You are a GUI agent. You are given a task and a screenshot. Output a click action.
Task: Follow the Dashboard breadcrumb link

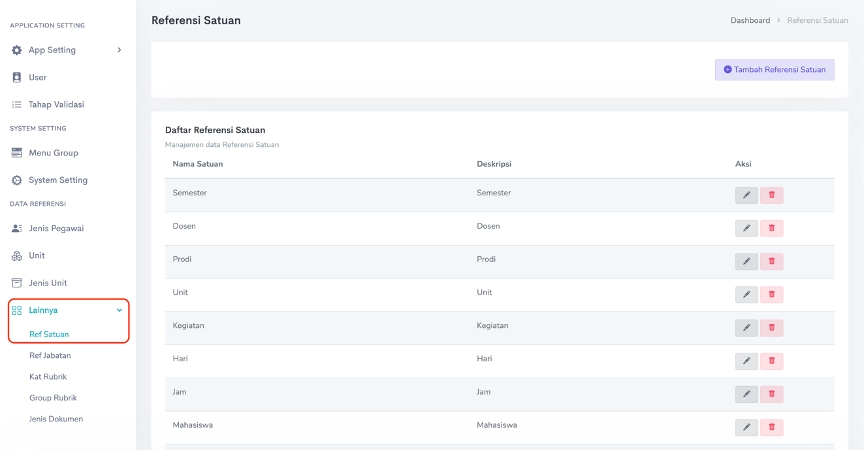coord(750,20)
